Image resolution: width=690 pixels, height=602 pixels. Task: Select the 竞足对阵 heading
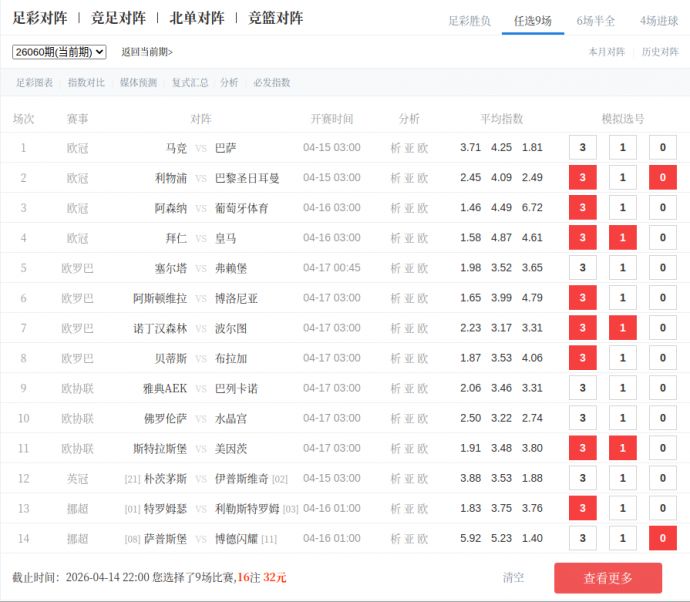point(120,18)
